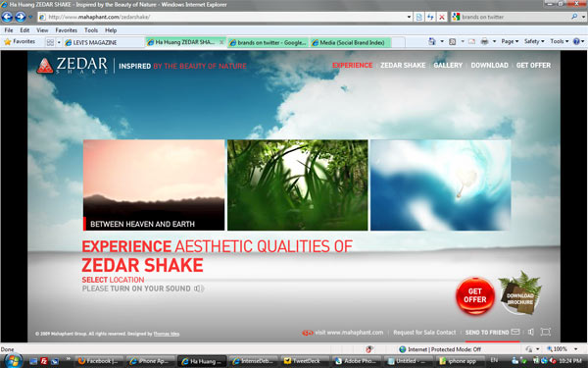The width and height of the screenshot is (588, 368).
Task: Stop loading with the red X icon
Action: pyautogui.click(x=442, y=17)
